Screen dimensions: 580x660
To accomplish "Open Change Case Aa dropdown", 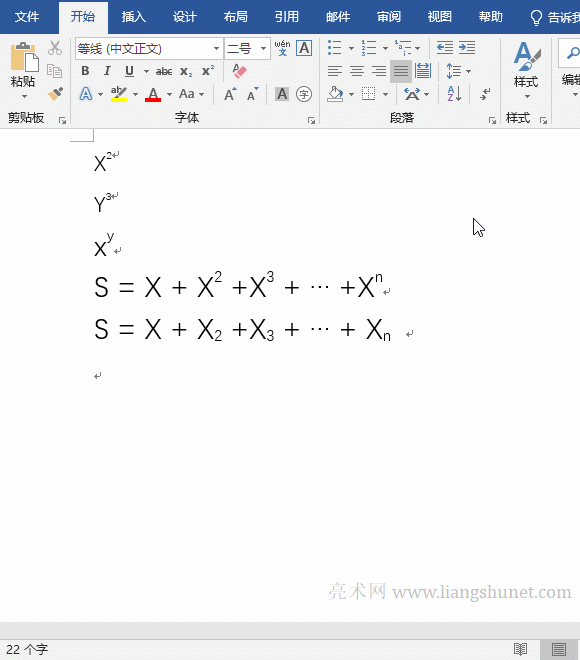I will 192,94.
